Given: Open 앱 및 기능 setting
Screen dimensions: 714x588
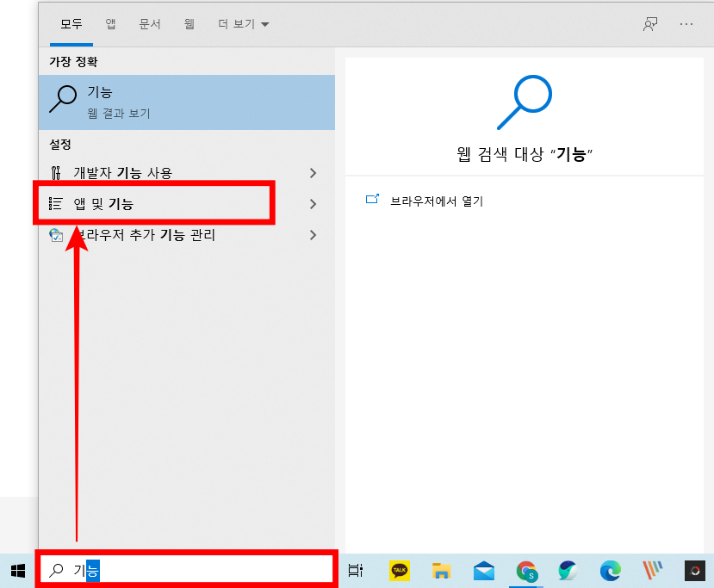Looking at the screenshot, I should click(x=187, y=204).
